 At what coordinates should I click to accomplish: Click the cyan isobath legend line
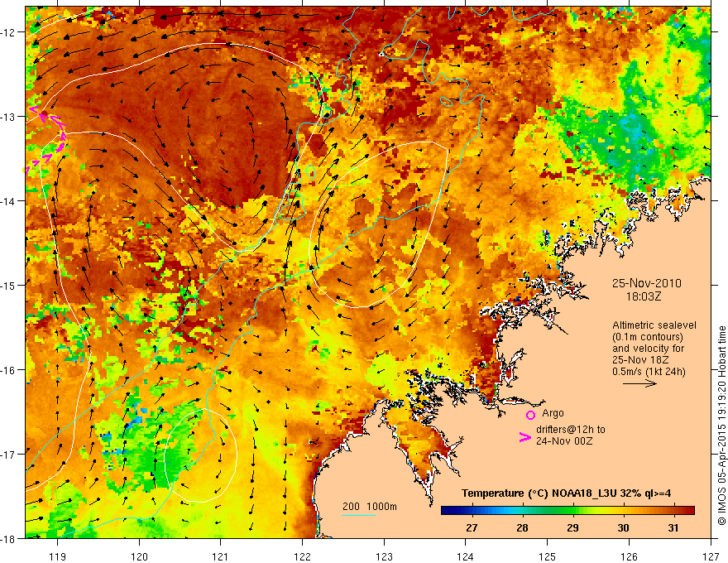pos(359,515)
